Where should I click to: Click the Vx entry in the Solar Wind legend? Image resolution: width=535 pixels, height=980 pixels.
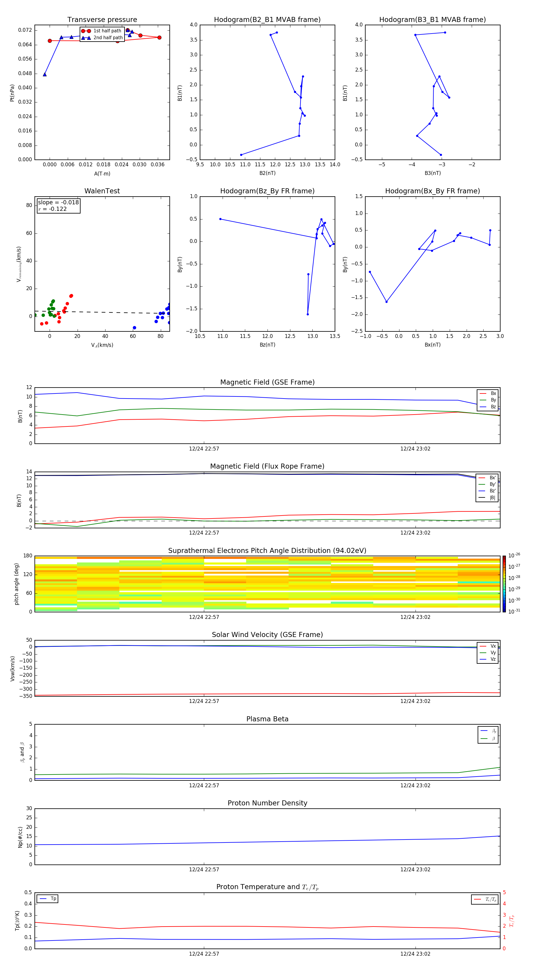pyautogui.click(x=488, y=646)
